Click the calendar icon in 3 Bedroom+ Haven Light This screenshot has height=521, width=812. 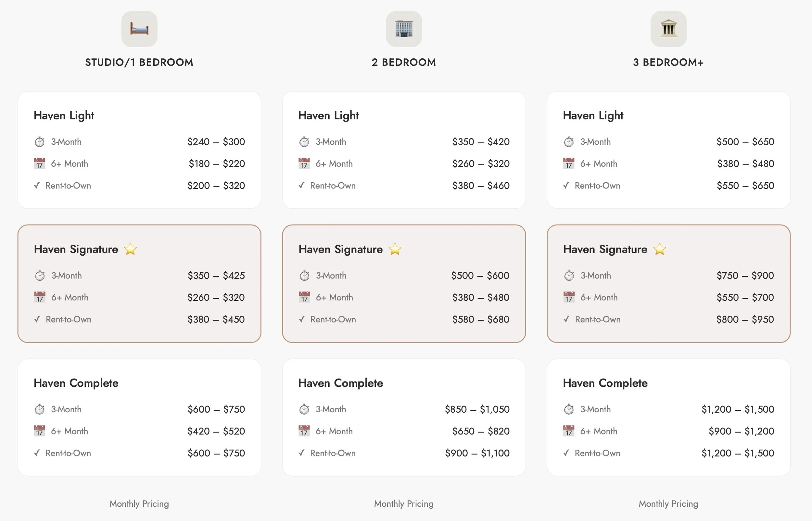coord(568,164)
